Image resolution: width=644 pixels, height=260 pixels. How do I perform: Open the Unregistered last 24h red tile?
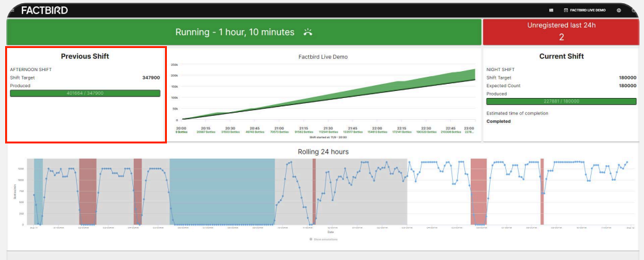[x=562, y=32]
